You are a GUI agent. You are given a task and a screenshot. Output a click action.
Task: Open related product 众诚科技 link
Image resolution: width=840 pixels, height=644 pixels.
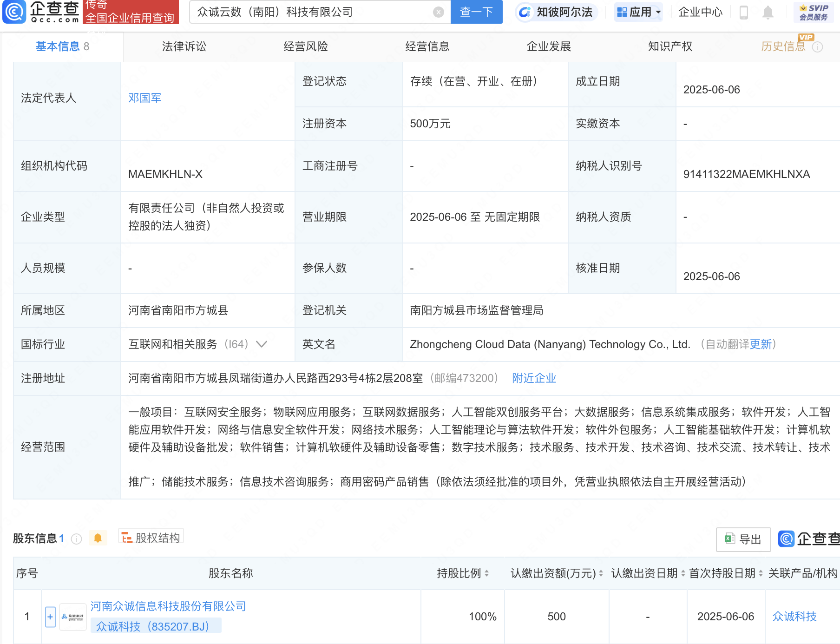tap(794, 617)
